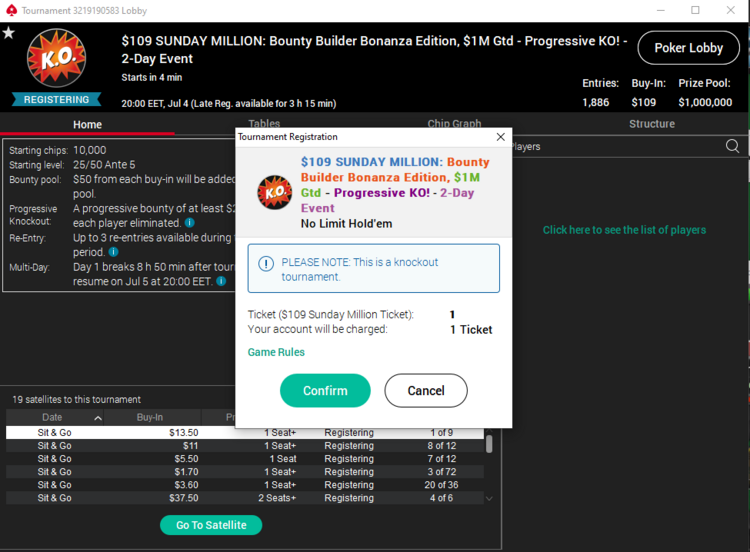Click the Players search field
The width and height of the screenshot is (750, 552).
pyautogui.click(x=617, y=146)
